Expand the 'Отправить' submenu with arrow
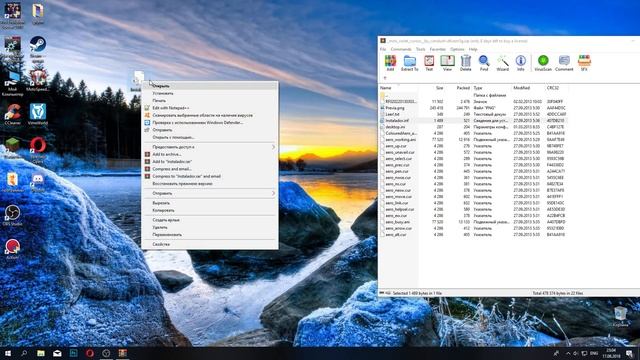The image size is (640, 360). [x=210, y=193]
